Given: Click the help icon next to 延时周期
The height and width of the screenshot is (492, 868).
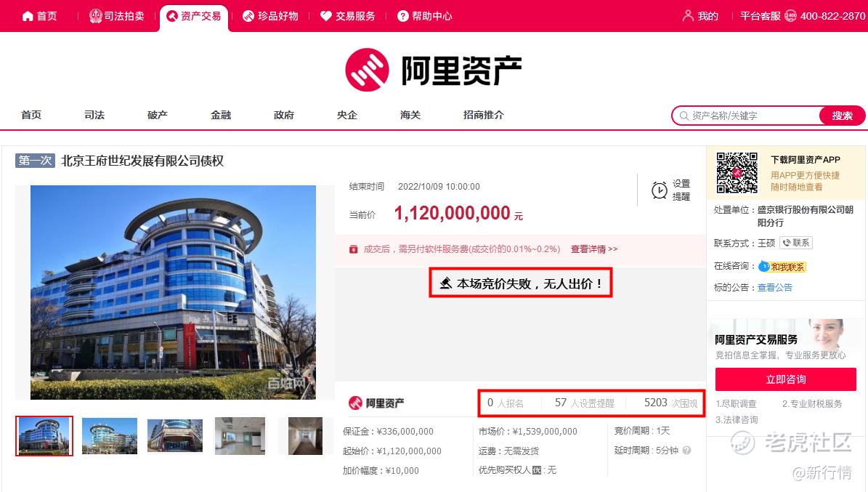Looking at the screenshot, I should 686,451.
